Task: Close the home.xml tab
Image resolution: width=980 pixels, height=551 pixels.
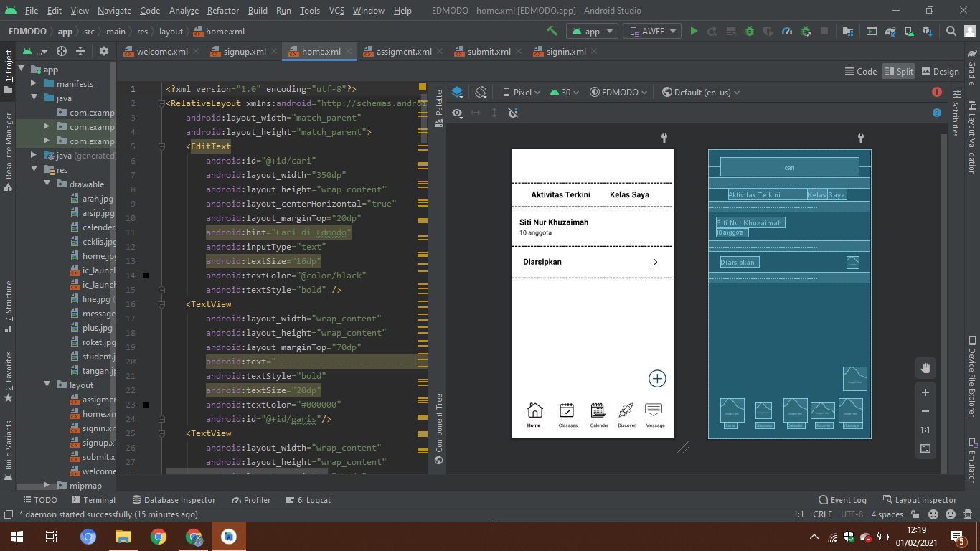Action: (349, 52)
